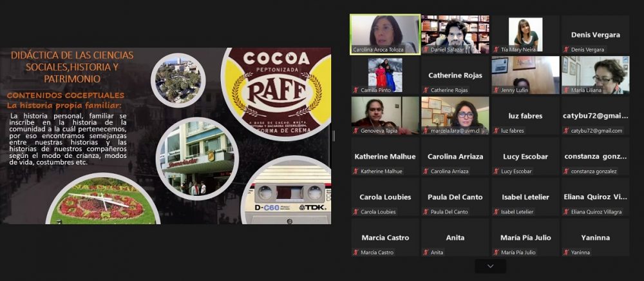
Task: Pick Carolina Arriaza's participant tile
Action: click(455, 157)
